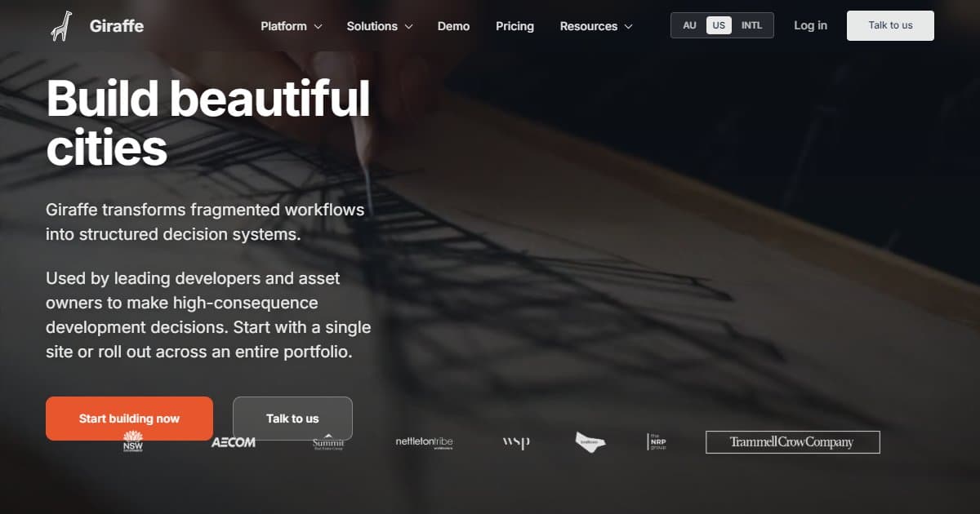Switch region to INTL
Image resolution: width=980 pixels, height=514 pixels.
click(751, 25)
